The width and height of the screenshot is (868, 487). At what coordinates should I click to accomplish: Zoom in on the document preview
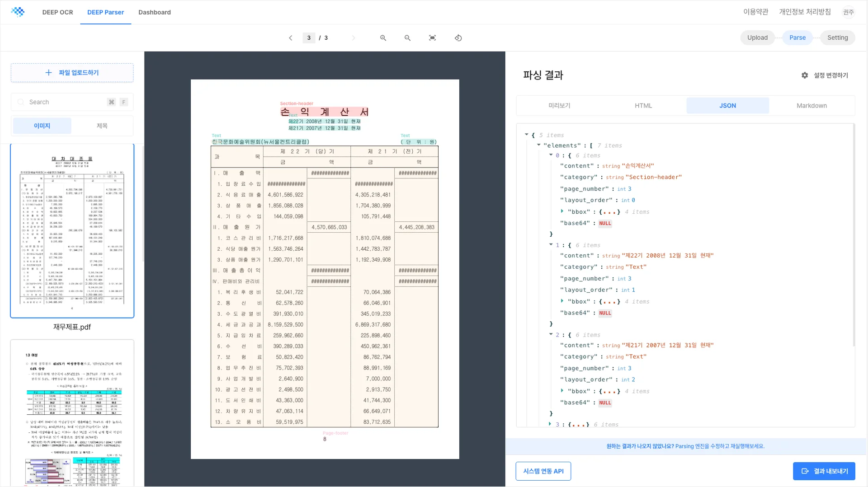[x=383, y=37]
